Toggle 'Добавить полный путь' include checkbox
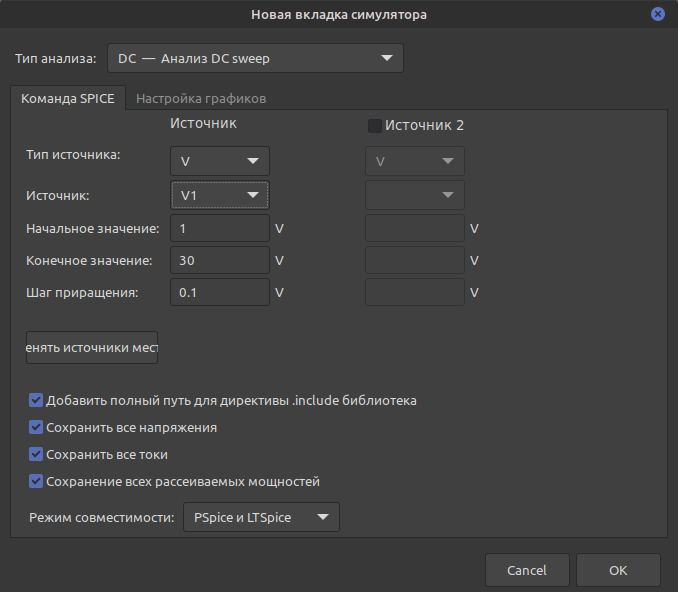 click(37, 401)
